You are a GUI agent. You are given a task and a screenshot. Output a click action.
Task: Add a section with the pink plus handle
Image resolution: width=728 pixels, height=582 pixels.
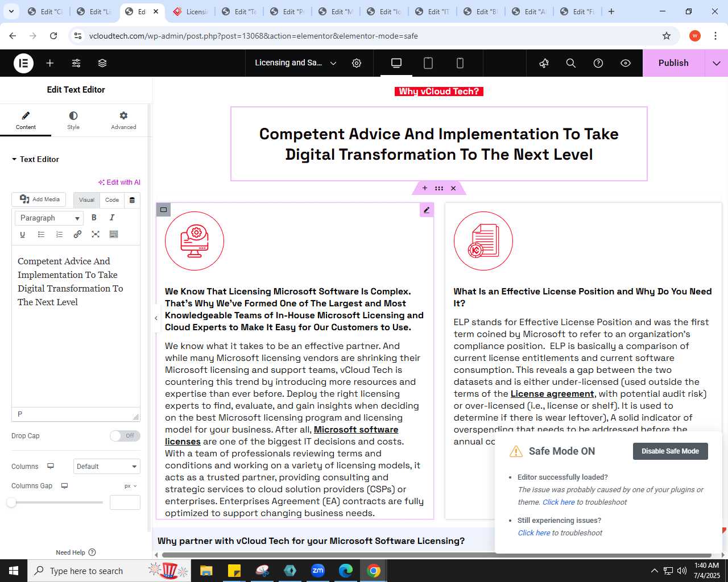coord(424,188)
